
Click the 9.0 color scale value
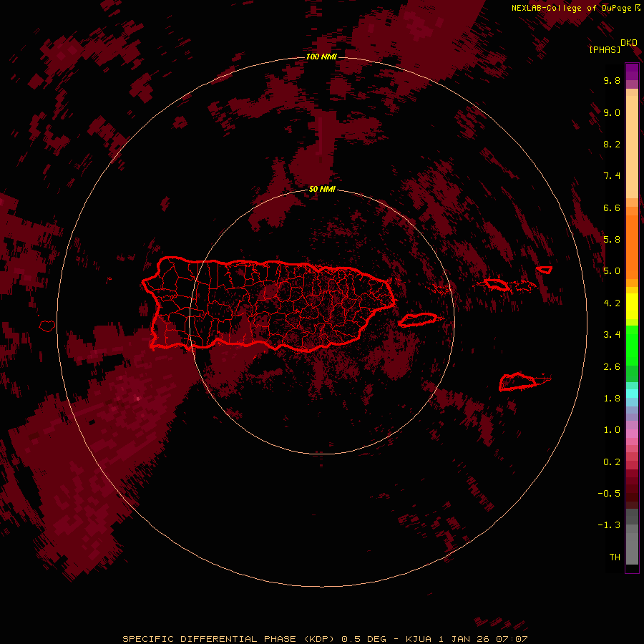click(612, 112)
